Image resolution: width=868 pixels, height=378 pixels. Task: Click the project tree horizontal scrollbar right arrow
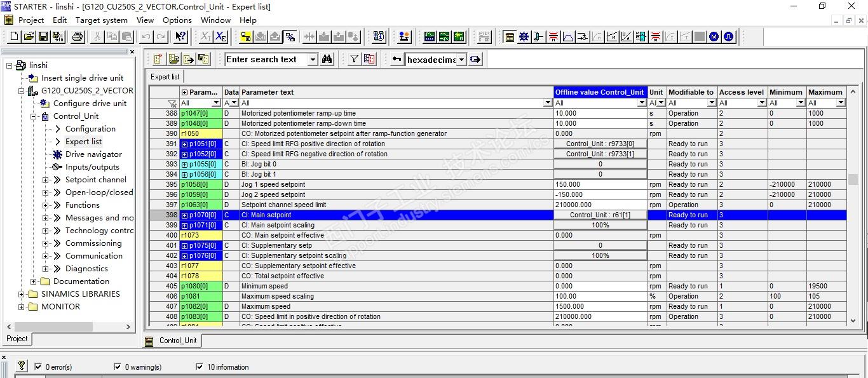tap(128, 327)
